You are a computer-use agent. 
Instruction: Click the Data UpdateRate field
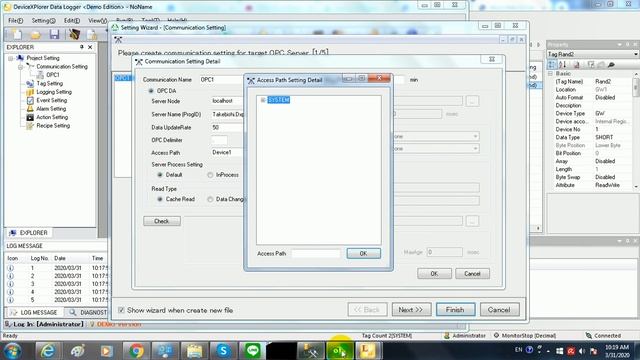tap(227, 128)
